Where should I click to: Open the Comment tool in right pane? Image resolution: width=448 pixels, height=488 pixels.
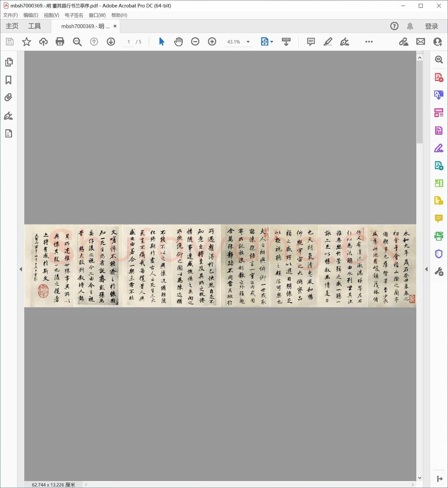(x=439, y=219)
